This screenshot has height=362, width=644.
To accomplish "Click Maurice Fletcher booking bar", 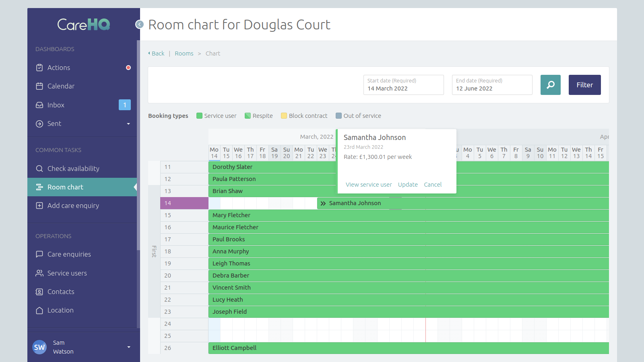I will 409,227.
